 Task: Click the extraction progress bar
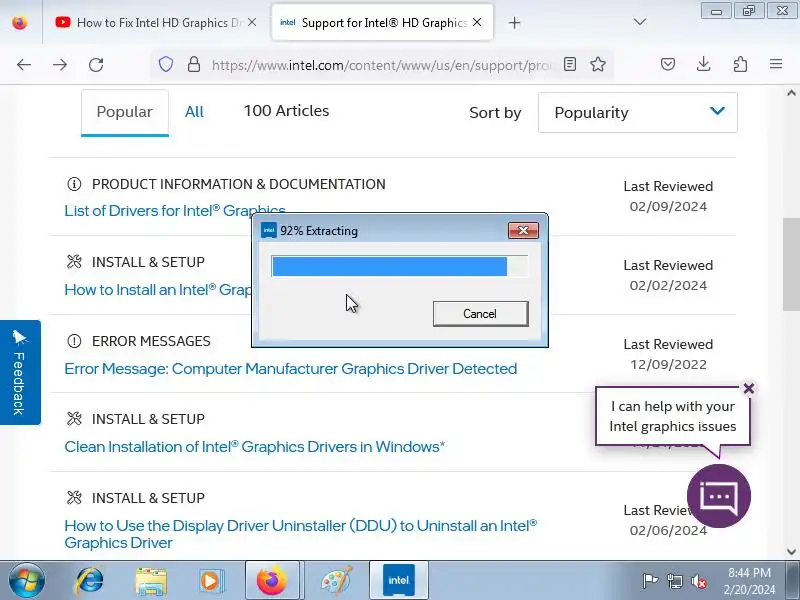(399, 266)
